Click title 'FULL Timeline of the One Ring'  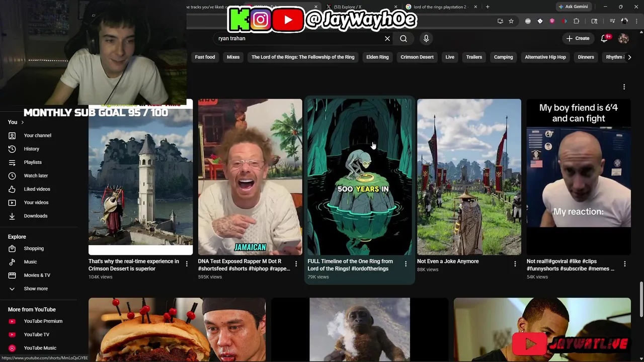350,265
